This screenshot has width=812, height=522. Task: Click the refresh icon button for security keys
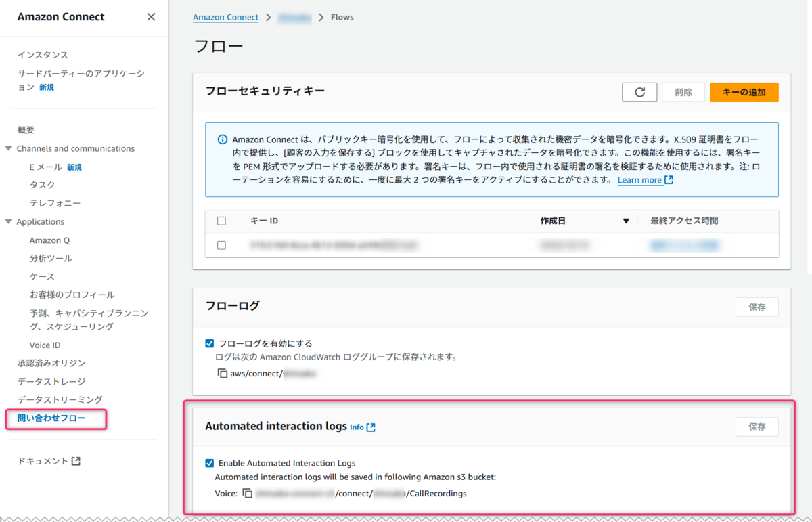(x=639, y=92)
